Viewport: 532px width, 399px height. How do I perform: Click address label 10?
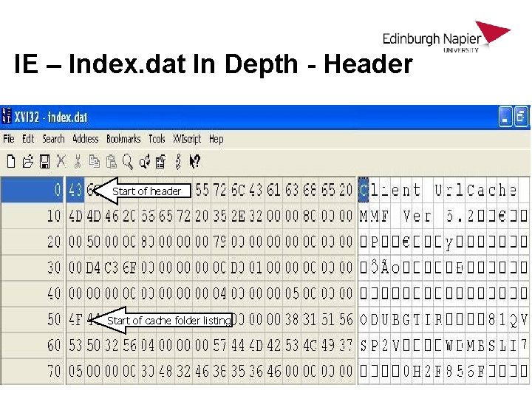[54, 216]
